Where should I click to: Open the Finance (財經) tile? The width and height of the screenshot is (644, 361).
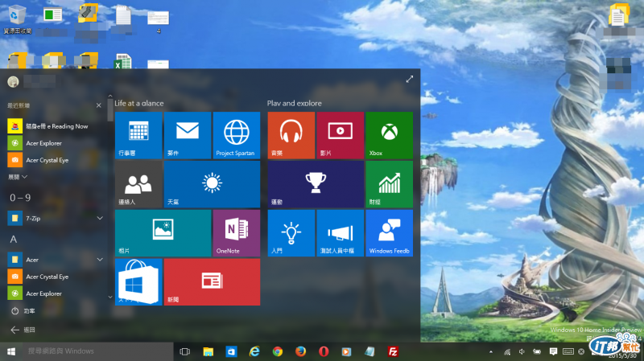389,184
